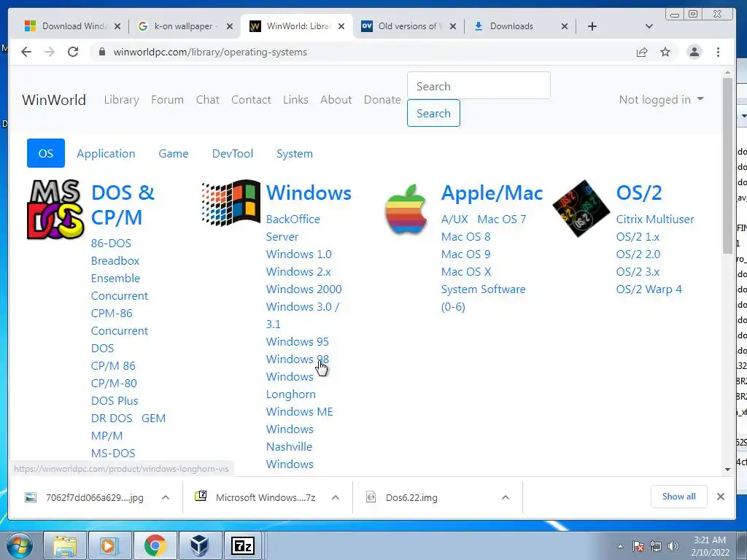This screenshot has height=560, width=747.
Task: Open the Windows 95 link
Action: tap(298, 341)
